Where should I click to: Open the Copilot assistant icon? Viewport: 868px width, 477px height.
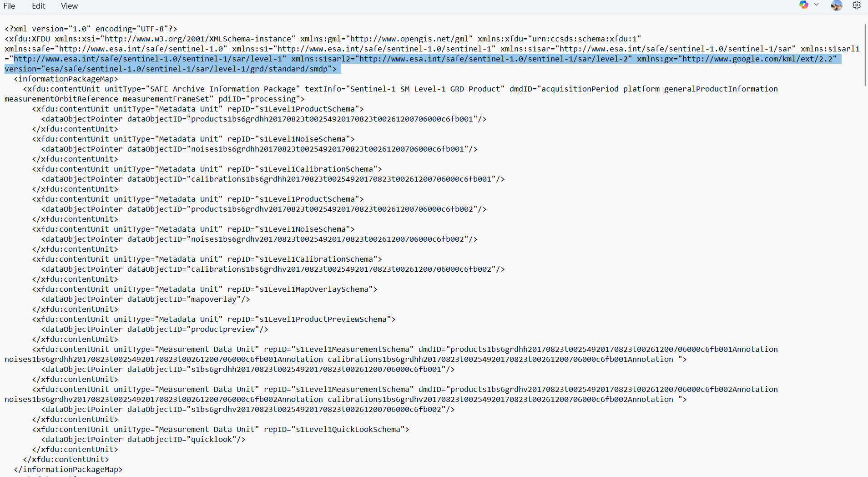(803, 5)
